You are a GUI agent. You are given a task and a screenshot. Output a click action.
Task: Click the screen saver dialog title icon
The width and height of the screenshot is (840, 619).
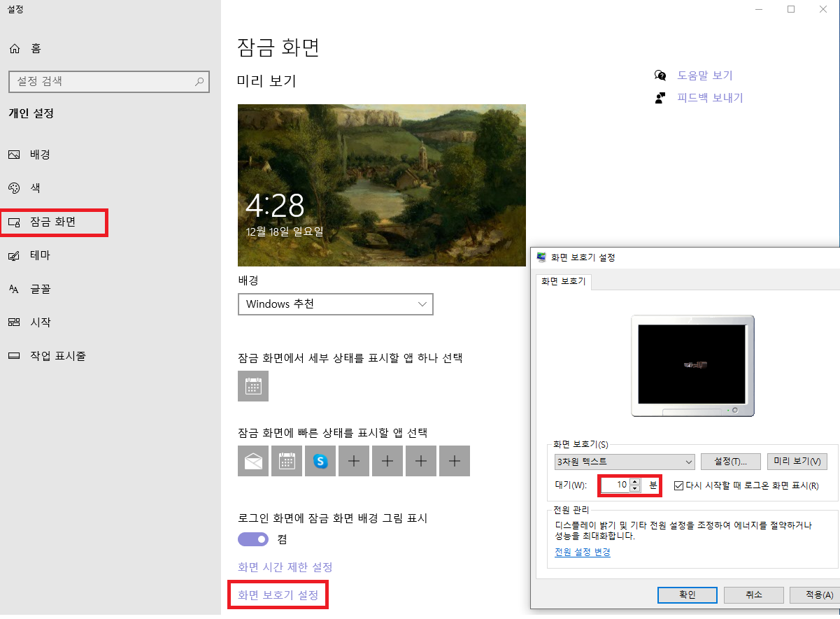pos(541,257)
